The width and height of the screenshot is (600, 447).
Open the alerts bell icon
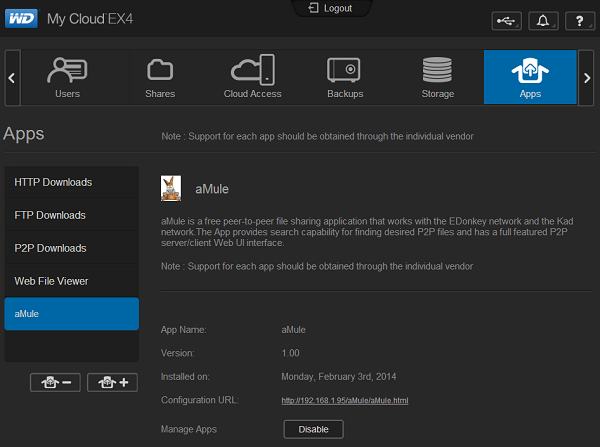point(543,21)
